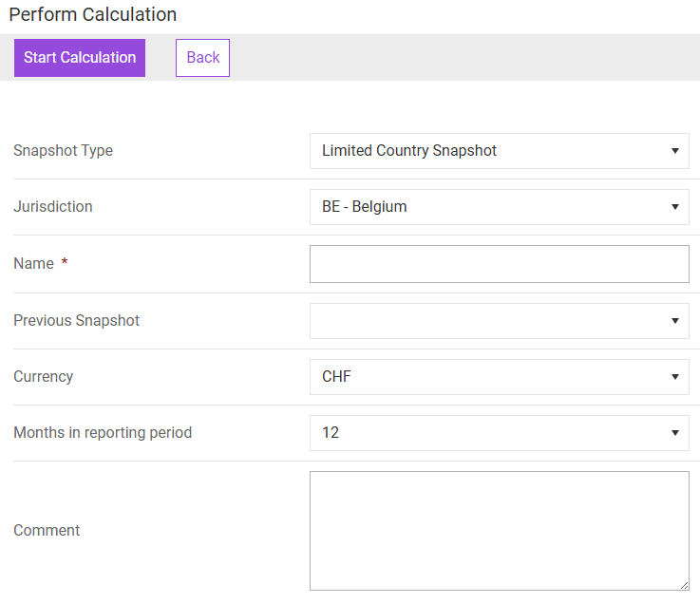This screenshot has height=604, width=700.
Task: Click the 'Snapshot Type' field label
Action: click(63, 151)
